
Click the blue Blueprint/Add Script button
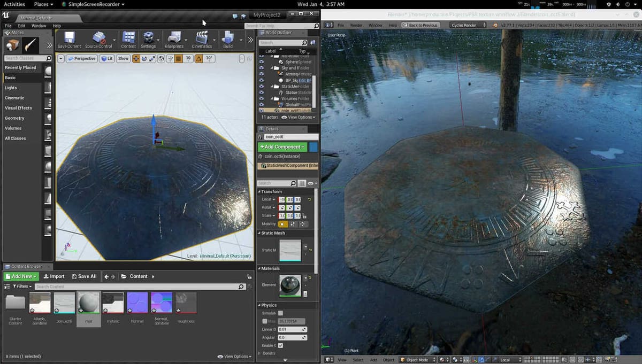tap(314, 146)
